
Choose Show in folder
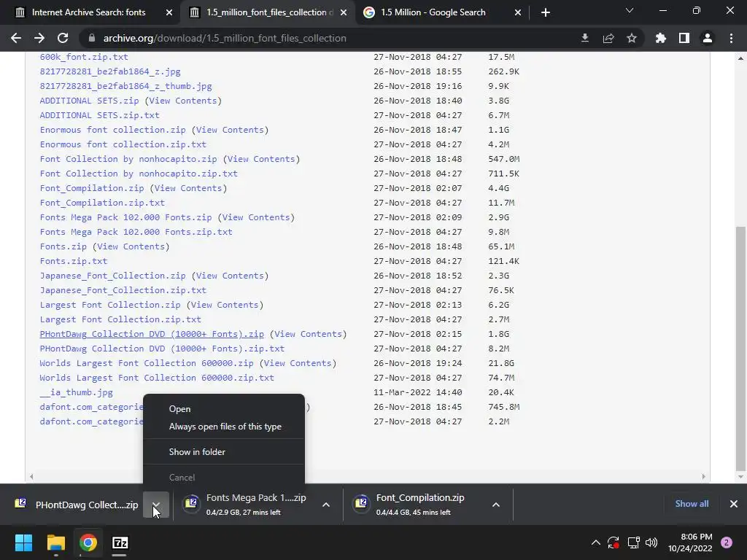197,452
